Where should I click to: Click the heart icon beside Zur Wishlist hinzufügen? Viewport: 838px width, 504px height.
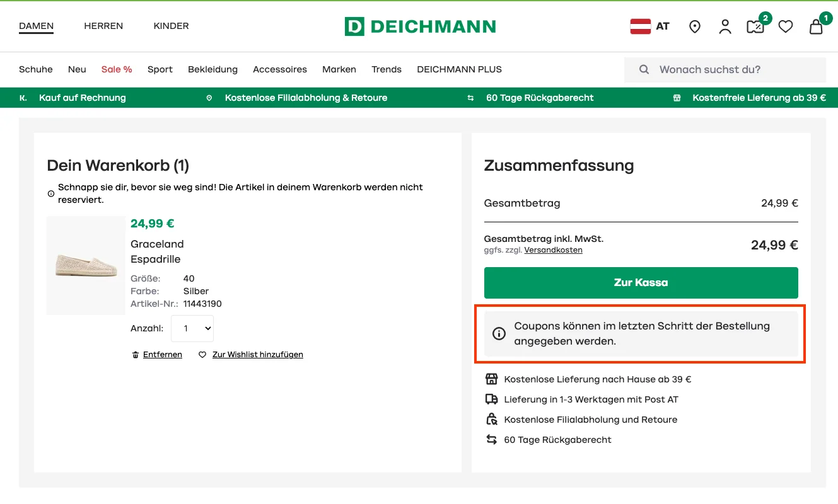(x=202, y=355)
